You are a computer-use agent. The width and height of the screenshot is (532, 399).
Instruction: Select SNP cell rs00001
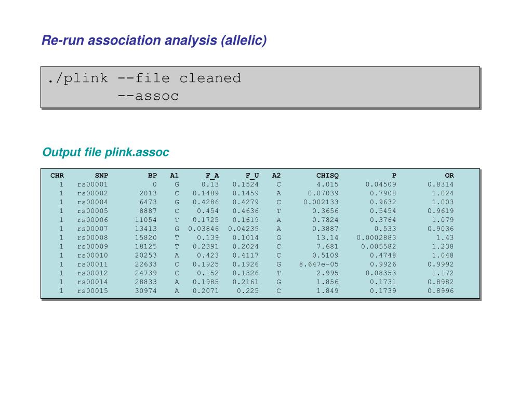92,184
